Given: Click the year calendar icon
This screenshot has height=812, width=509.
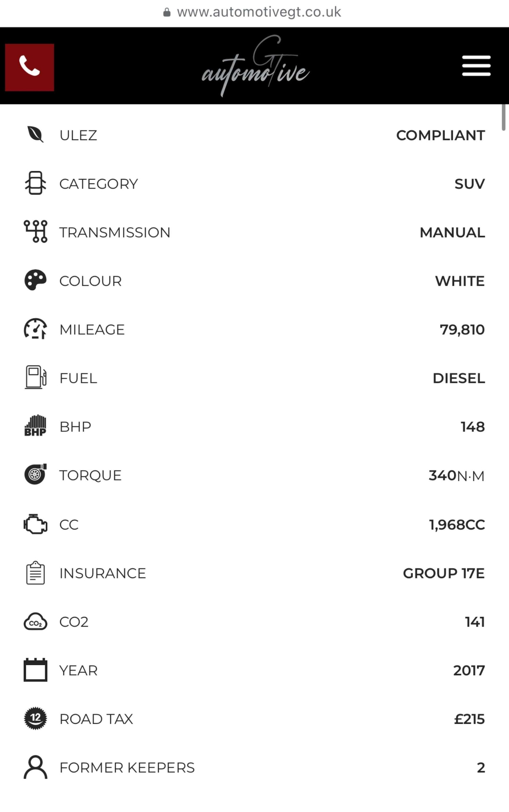Looking at the screenshot, I should click(x=35, y=670).
